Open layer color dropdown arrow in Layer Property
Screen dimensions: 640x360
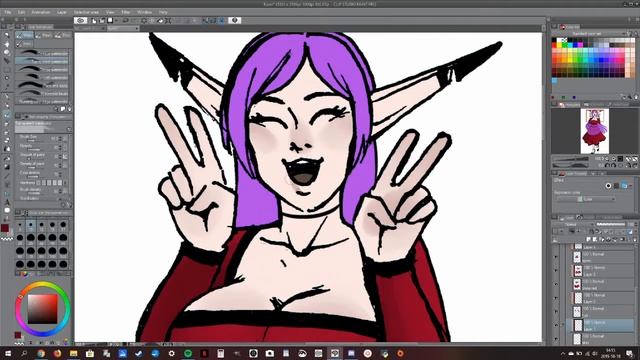pyautogui.click(x=631, y=186)
